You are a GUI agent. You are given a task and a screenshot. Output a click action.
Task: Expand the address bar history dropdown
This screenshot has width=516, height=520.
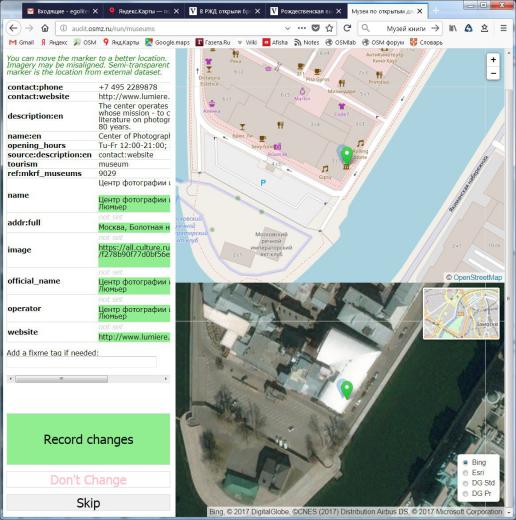point(287,29)
